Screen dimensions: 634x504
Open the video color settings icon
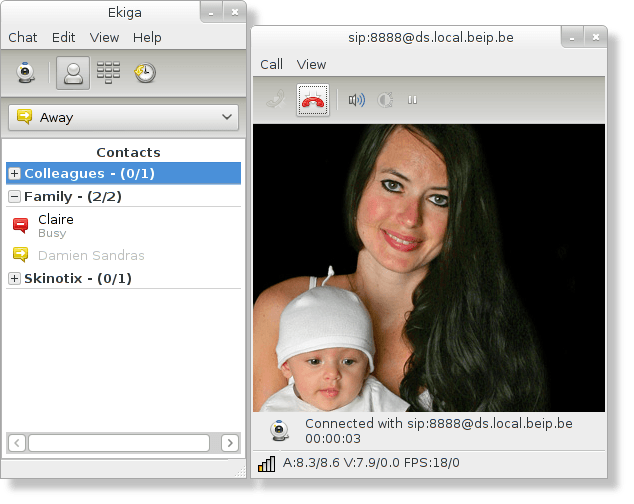pyautogui.click(x=385, y=100)
